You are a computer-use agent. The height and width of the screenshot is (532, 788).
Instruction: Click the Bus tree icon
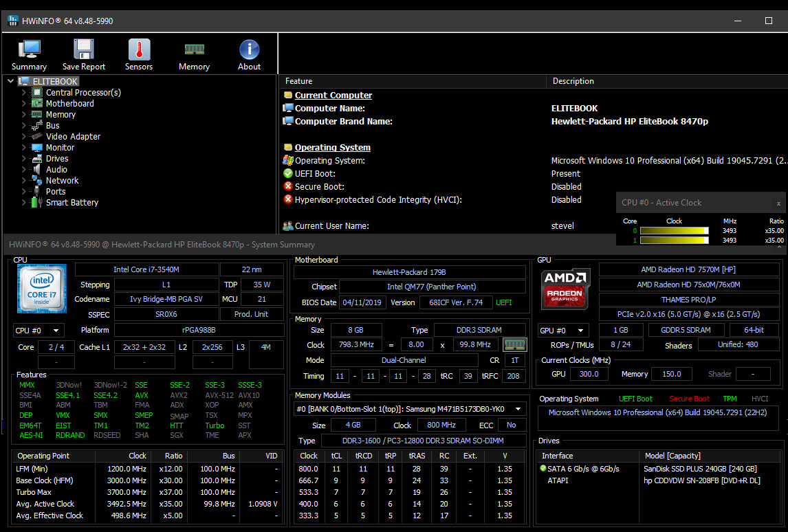tap(37, 126)
